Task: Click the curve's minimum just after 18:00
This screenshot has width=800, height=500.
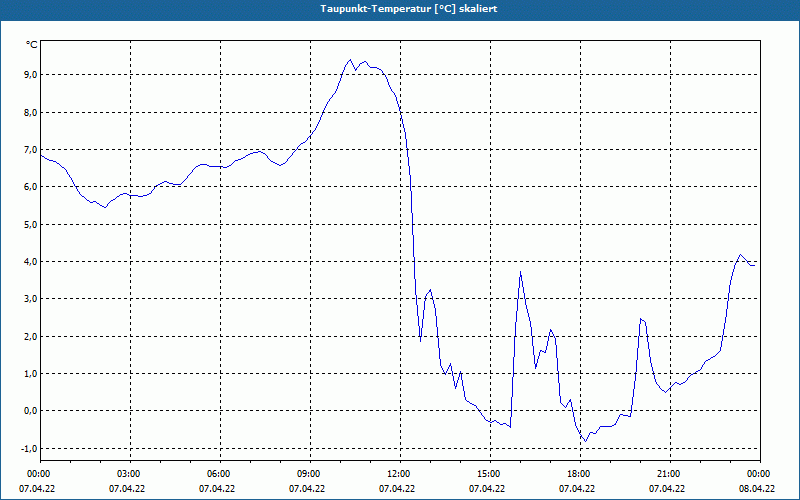Action: (586, 441)
